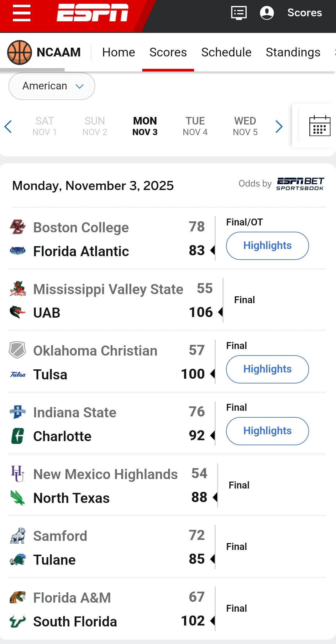Open the North Texas team link
This screenshot has width=336, height=644.
(71, 498)
